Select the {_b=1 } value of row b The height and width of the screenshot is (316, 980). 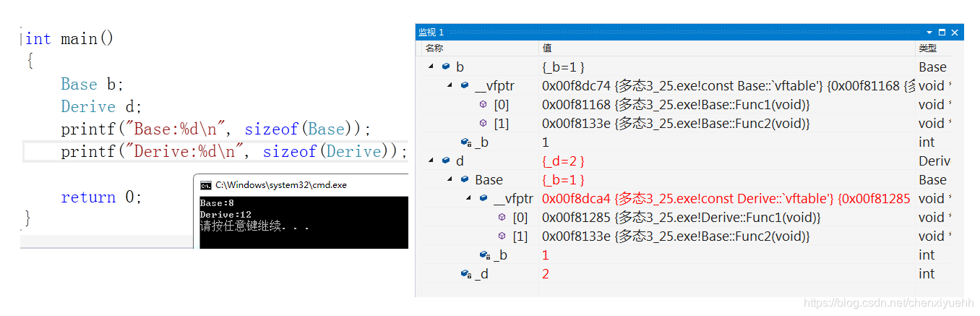563,67
